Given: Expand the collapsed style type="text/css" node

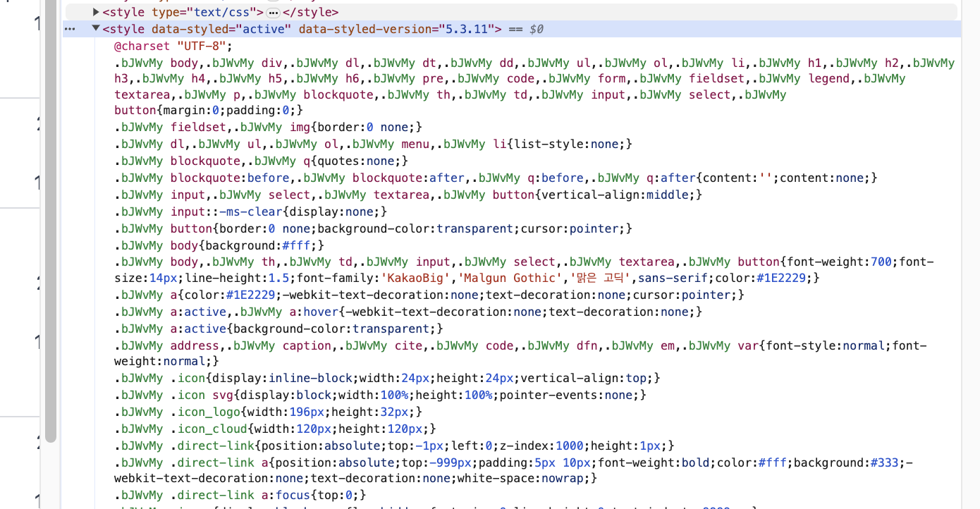Looking at the screenshot, I should click(x=97, y=12).
